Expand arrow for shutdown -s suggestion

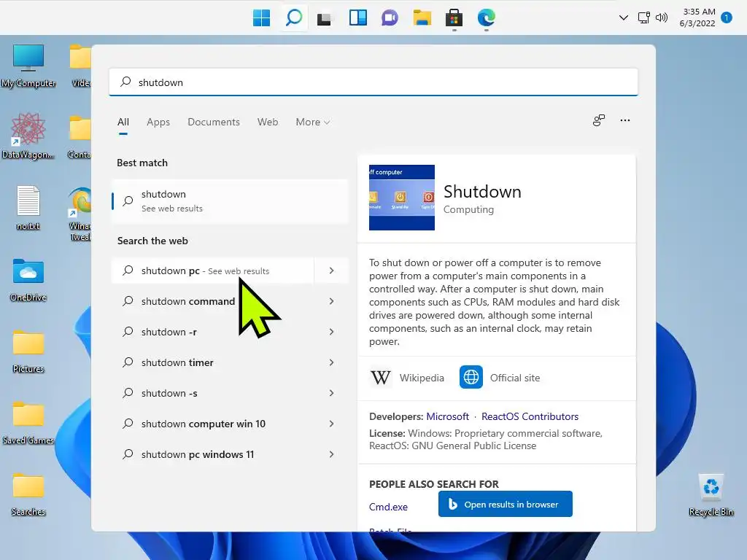tap(332, 393)
